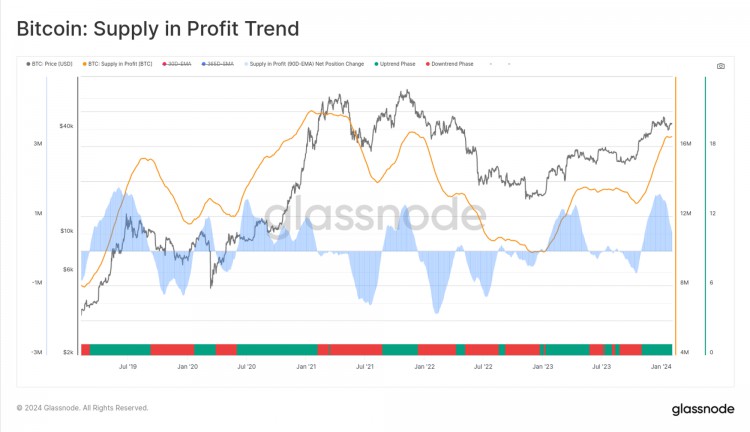Click the copyright Glassnode text
Viewport: 750px width, 432px height.
tap(82, 408)
